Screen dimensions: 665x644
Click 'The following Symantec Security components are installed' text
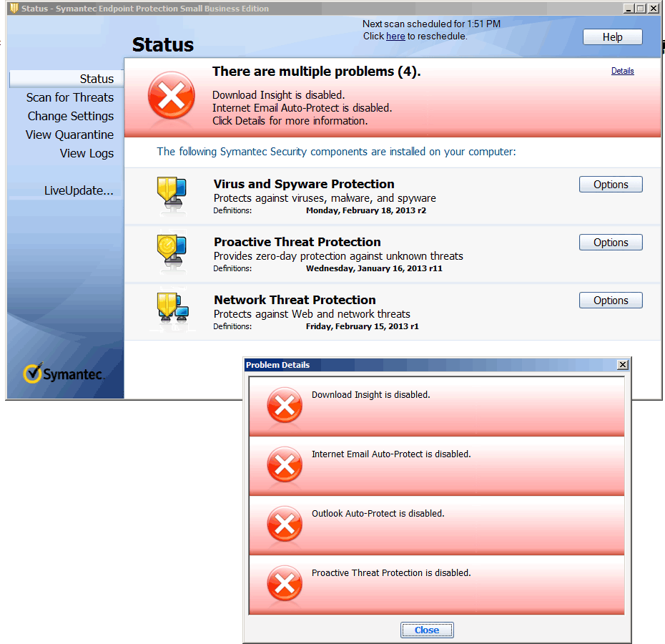[x=336, y=152]
